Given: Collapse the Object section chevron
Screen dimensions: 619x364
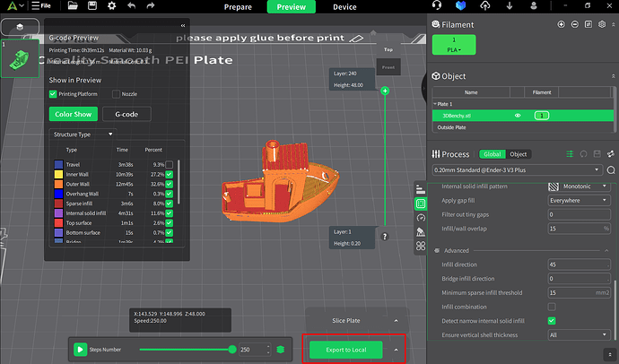Looking at the screenshot, I should (x=613, y=76).
